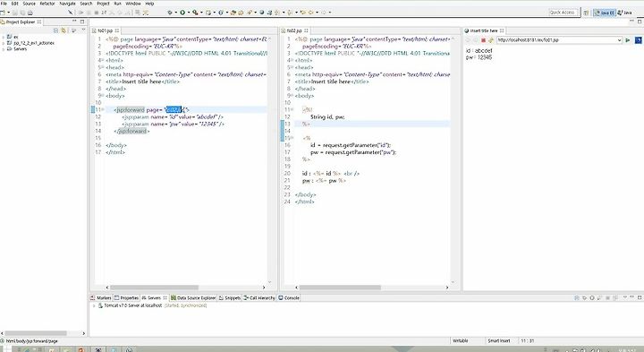Click the Open Web Browser globe icon in toolbar

tap(261, 13)
